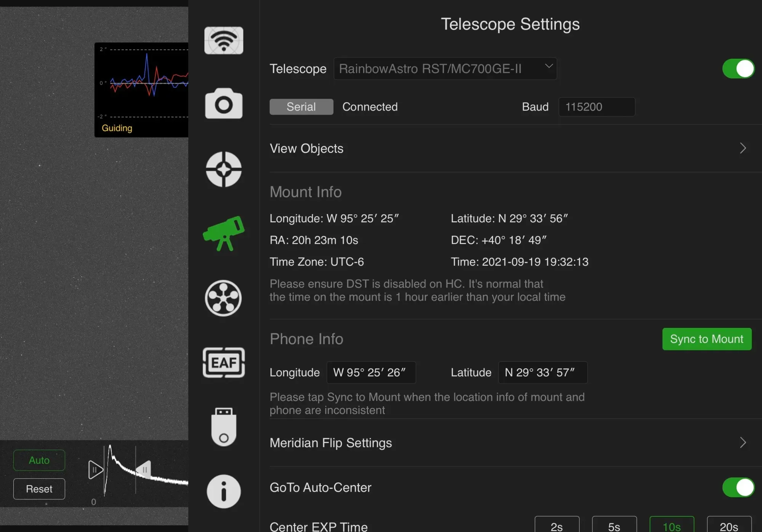Open the filter wheel settings icon
This screenshot has height=532, width=762.
coord(224,298)
